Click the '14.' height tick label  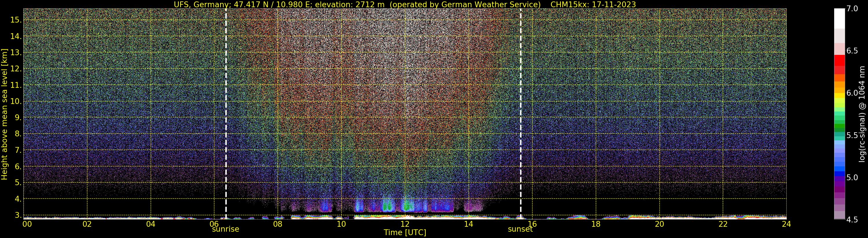(x=16, y=36)
